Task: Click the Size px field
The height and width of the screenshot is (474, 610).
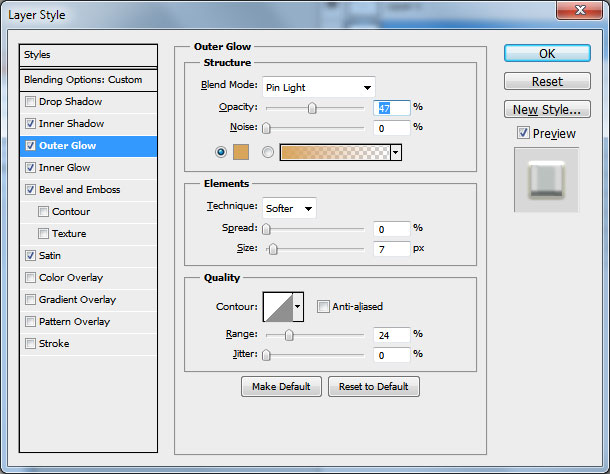Action: (392, 249)
